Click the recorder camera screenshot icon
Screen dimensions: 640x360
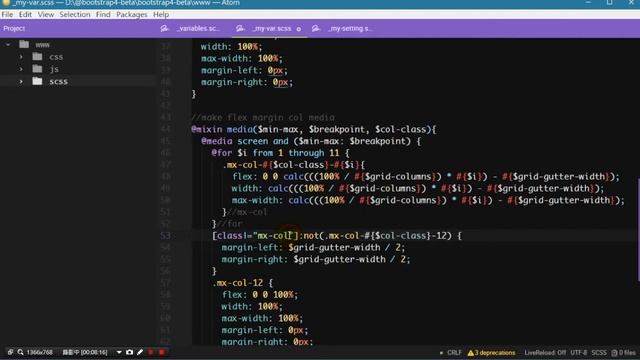pyautogui.click(x=129, y=352)
